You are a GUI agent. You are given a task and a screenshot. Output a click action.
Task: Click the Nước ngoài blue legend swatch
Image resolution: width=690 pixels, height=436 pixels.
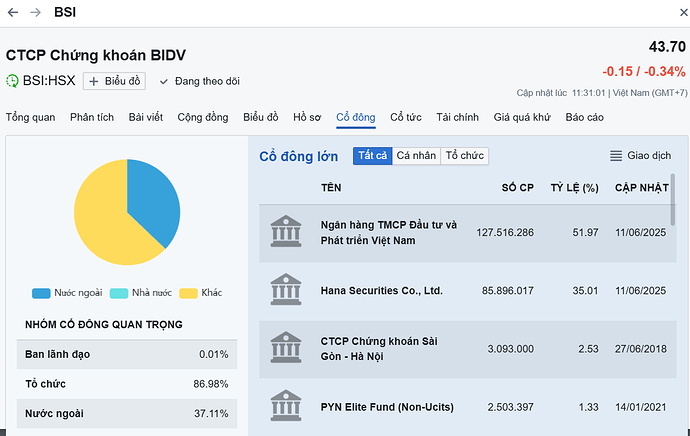[41, 293]
